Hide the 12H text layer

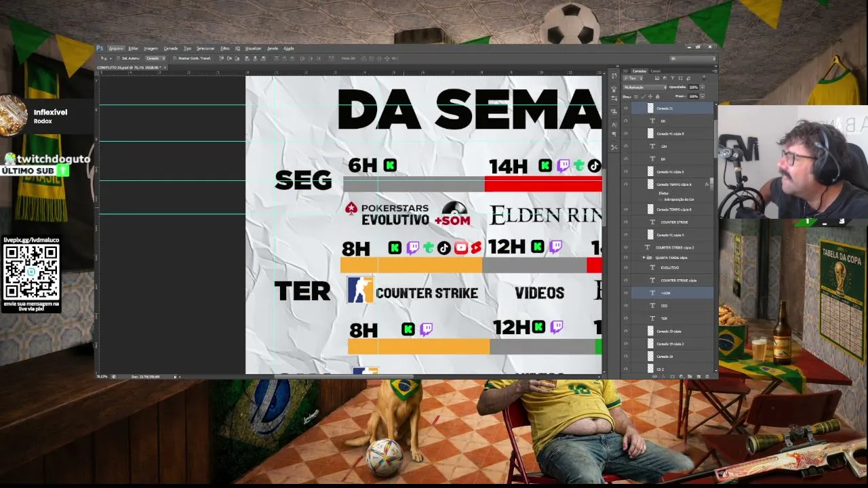pos(626,146)
